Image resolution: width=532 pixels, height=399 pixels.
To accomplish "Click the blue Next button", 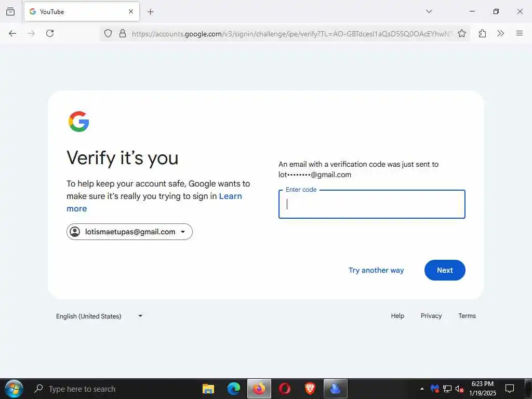I will coord(445,270).
